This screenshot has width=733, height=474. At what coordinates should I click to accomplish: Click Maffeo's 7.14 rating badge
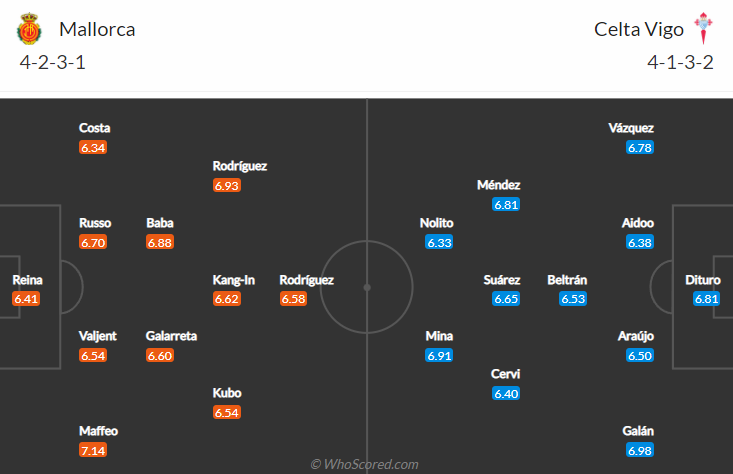(93, 450)
